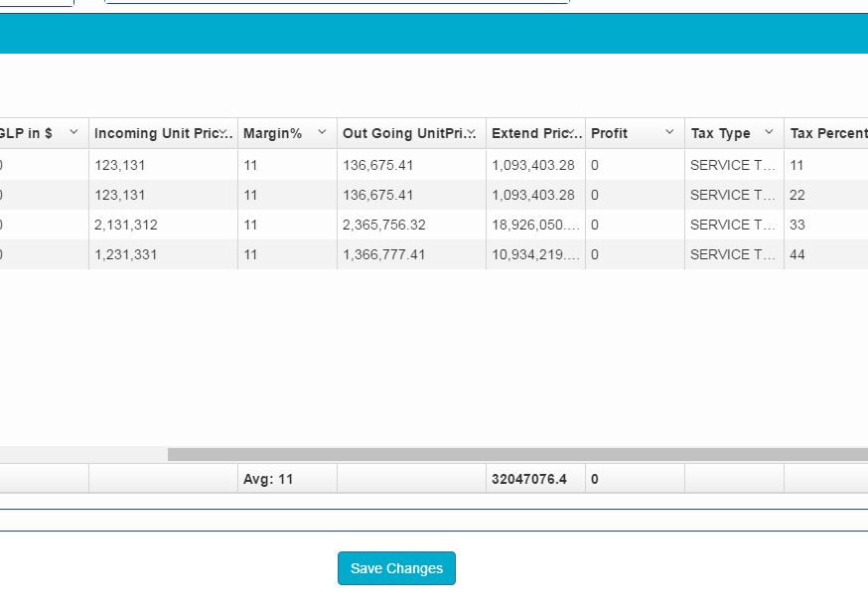The width and height of the screenshot is (868, 612).
Task: Open the GLP in $ column dropdown menu
Action: coord(73,132)
